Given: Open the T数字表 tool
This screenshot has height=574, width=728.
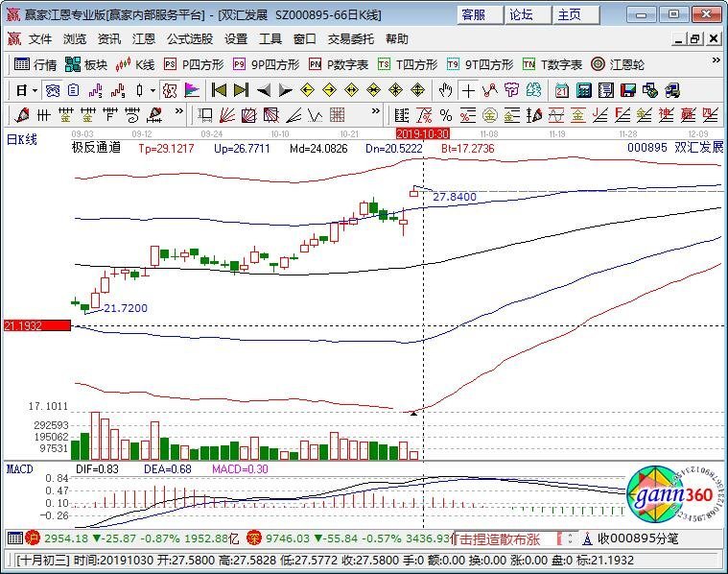Looking at the screenshot, I should coord(552,64).
